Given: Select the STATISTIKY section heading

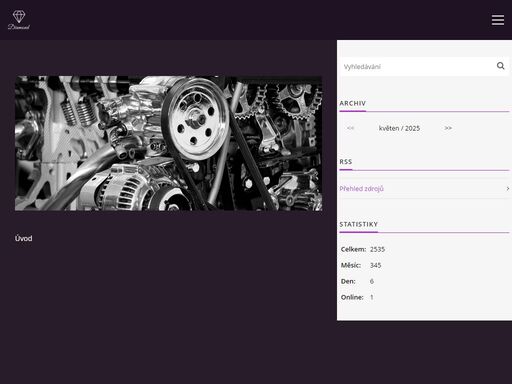Looking at the screenshot, I should point(359,224).
